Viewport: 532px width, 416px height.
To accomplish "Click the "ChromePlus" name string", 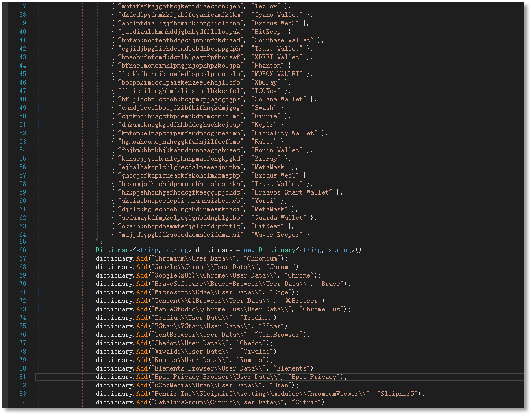I will (x=322, y=310).
